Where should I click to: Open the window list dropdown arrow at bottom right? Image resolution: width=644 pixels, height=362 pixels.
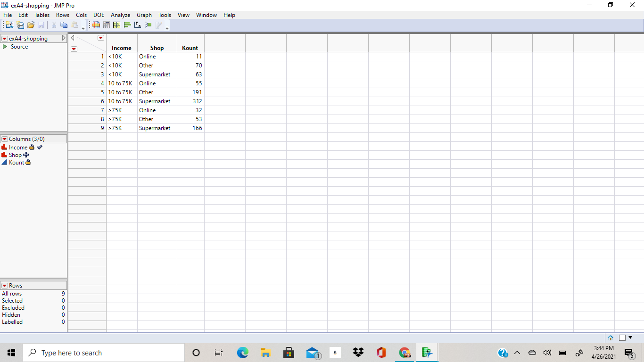click(x=630, y=337)
